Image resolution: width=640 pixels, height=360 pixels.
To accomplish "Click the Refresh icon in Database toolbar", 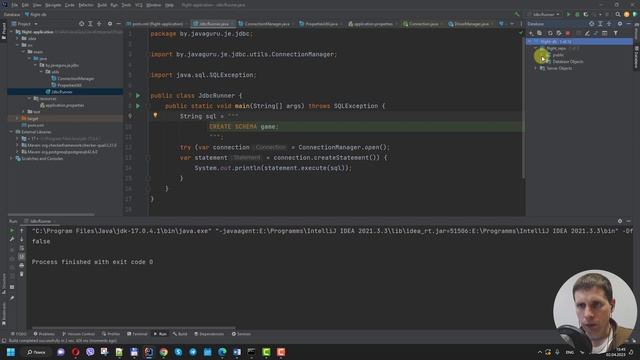I will point(550,33).
